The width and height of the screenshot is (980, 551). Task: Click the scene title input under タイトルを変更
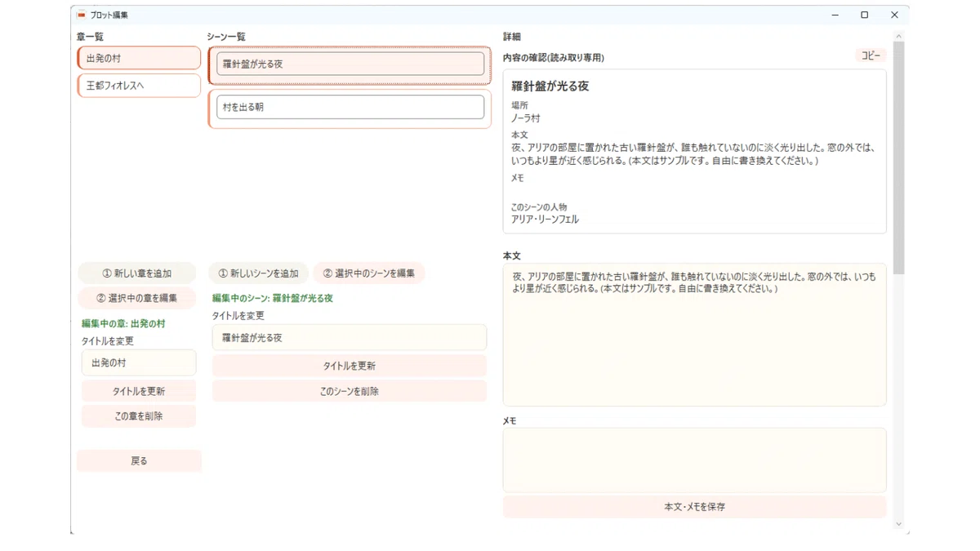tap(350, 337)
